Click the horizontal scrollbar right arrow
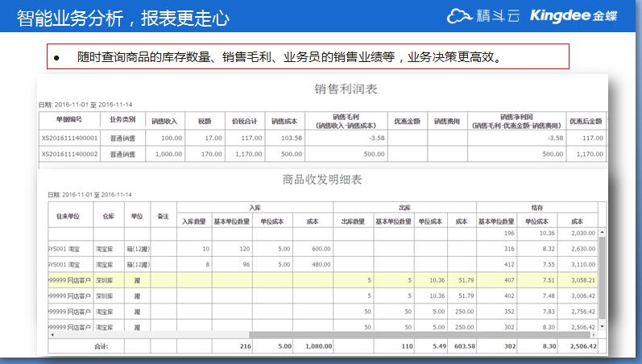 click(x=593, y=334)
